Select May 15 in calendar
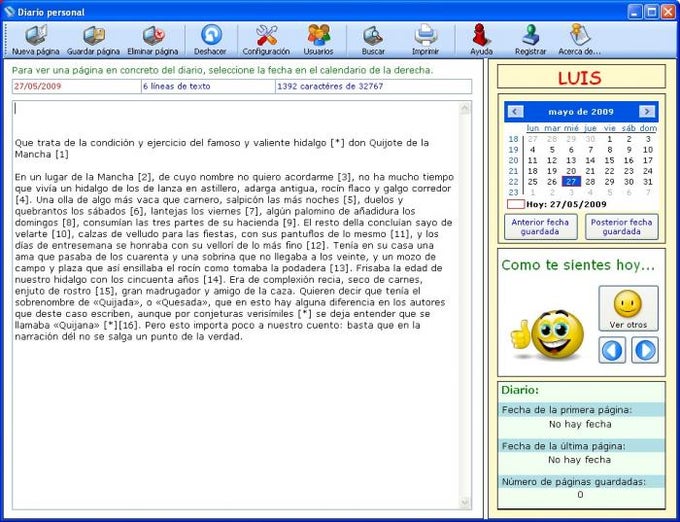The height and width of the screenshot is (522, 680). pyautogui.click(x=609, y=160)
